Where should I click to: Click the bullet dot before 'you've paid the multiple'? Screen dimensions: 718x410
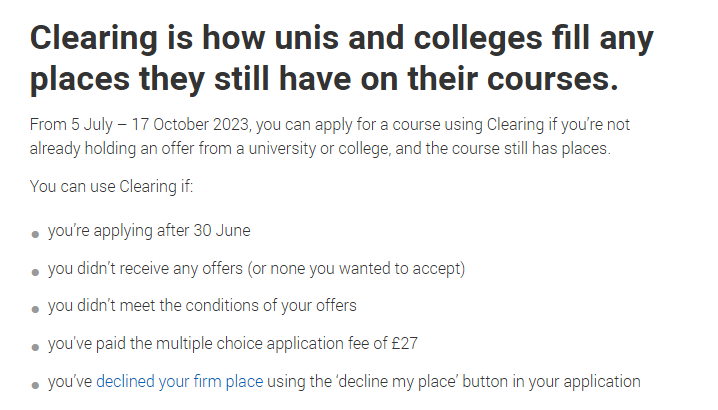click(x=35, y=348)
